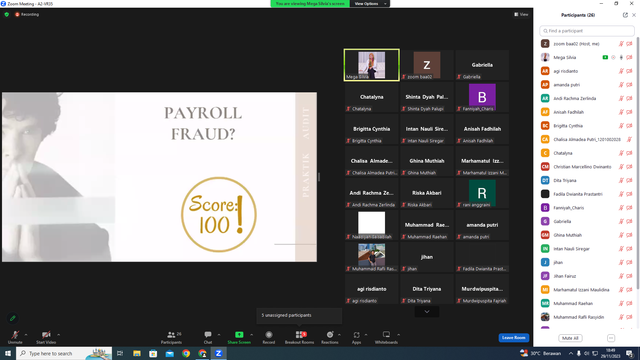Click the green security shield icon
This screenshot has height=360, width=640.
[7, 14]
